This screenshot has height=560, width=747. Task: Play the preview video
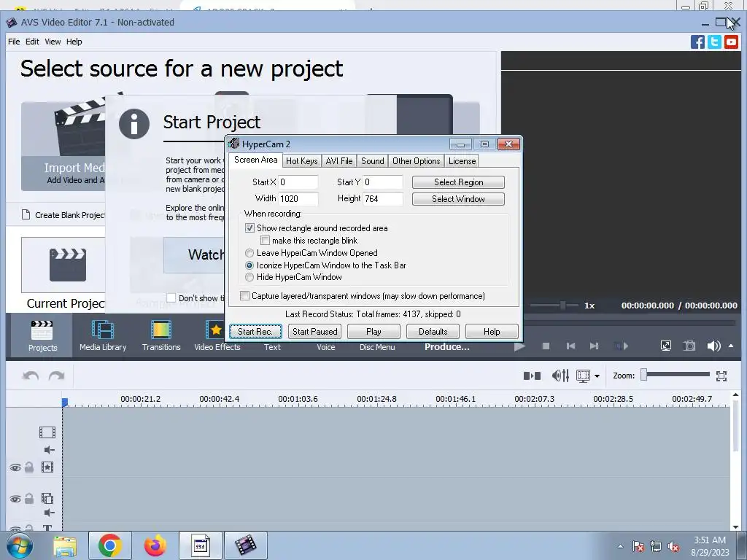[519, 346]
